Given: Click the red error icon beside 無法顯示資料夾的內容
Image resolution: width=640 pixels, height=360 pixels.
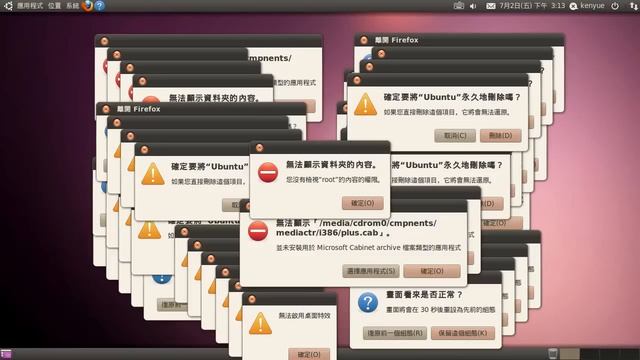Looking at the screenshot, I should tap(268, 172).
